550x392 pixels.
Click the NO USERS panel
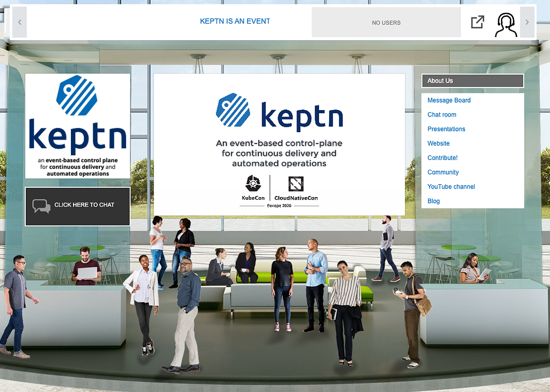(x=386, y=23)
